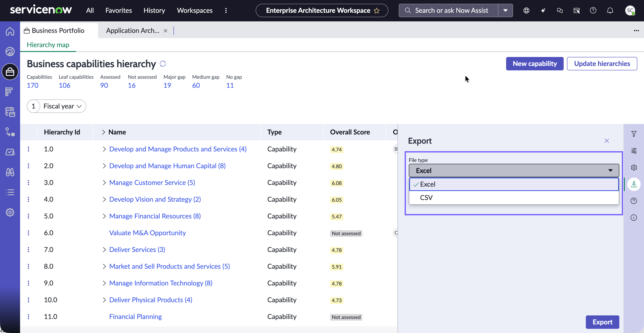This screenshot has width=644, height=333.
Task: Click the Not assessed count 16
Action: (132, 86)
